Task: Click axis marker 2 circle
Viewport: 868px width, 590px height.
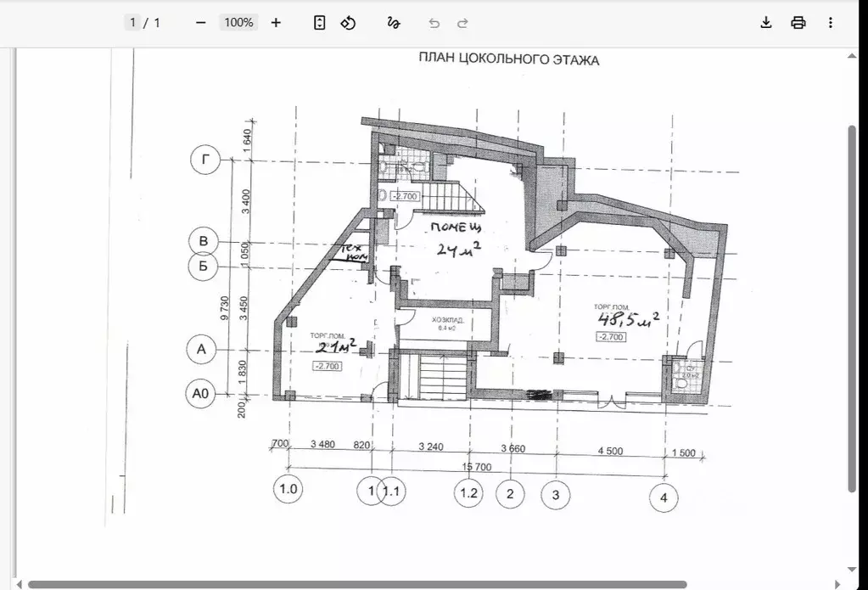Action: coord(510,493)
